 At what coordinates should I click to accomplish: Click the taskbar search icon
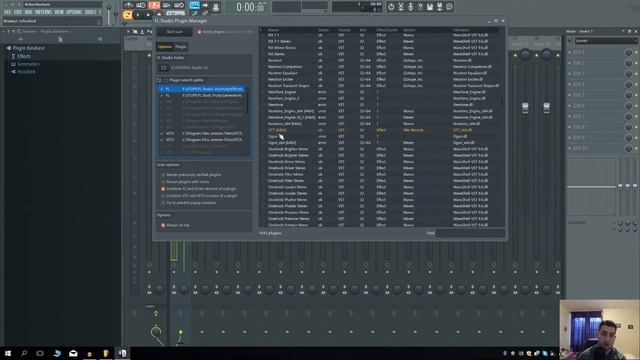point(24,353)
